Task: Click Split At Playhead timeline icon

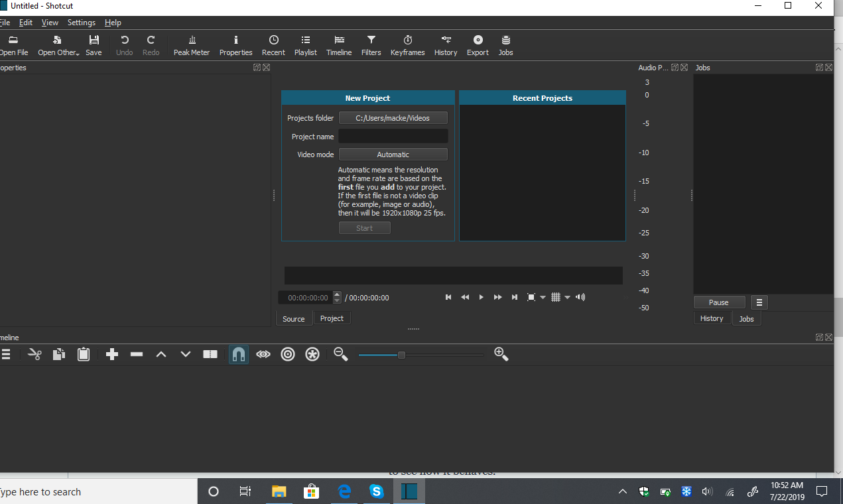Action: tap(210, 354)
